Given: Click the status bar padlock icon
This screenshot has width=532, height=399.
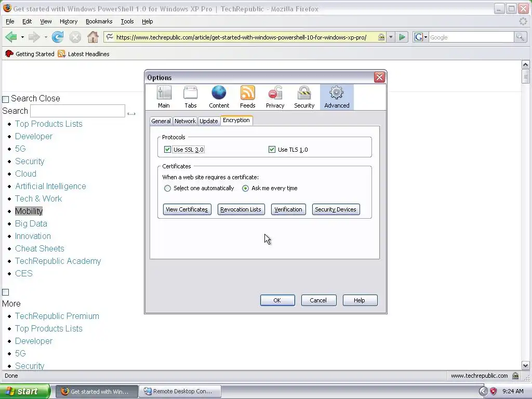Looking at the screenshot, I should (x=515, y=376).
